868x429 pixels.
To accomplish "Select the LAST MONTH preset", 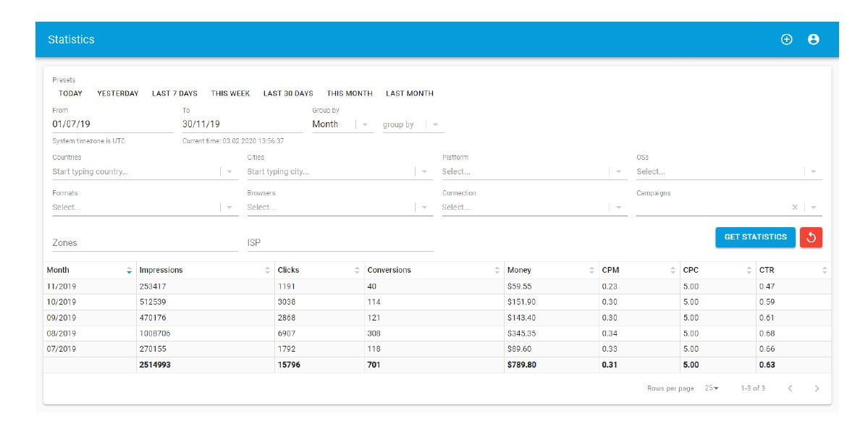I will coord(410,93).
